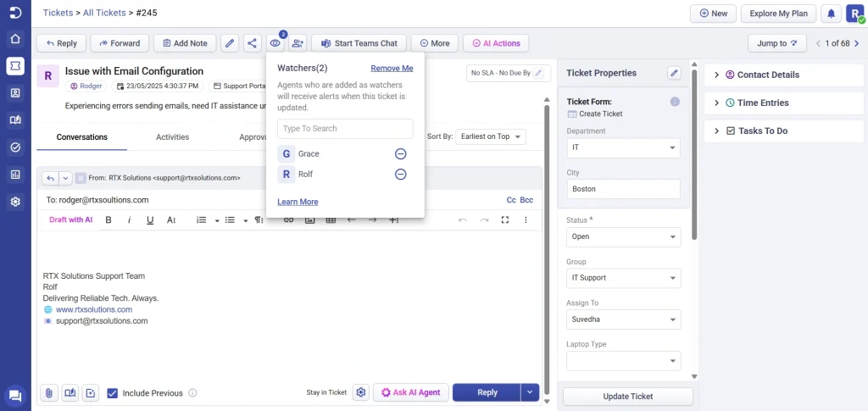Click Remove Me link in watchers
Image resolution: width=868 pixels, height=411 pixels.
[392, 68]
